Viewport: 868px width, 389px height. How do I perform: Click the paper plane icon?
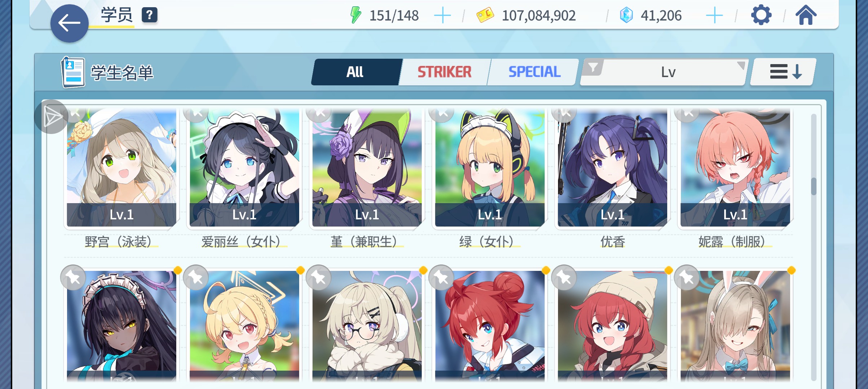(52, 117)
